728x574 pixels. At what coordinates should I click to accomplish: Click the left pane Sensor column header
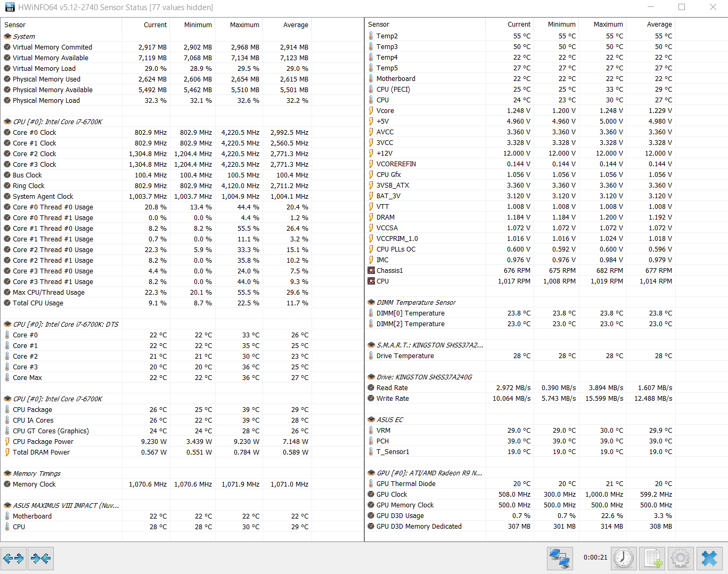coord(61,25)
